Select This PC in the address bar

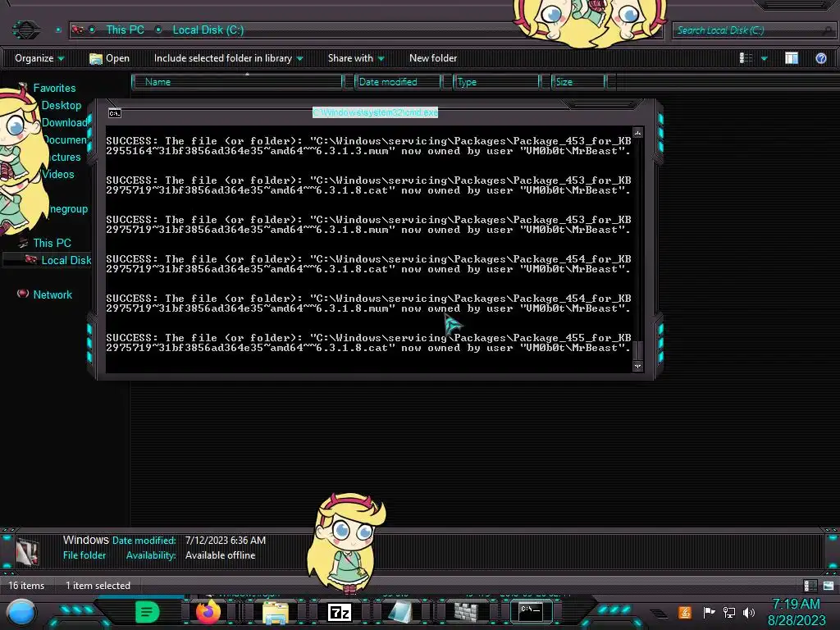(125, 30)
